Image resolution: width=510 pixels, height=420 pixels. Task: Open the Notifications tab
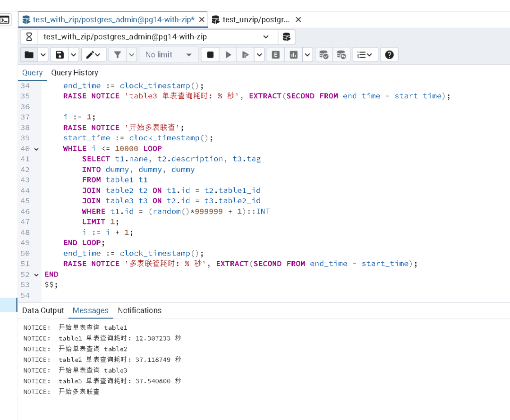[139, 310]
